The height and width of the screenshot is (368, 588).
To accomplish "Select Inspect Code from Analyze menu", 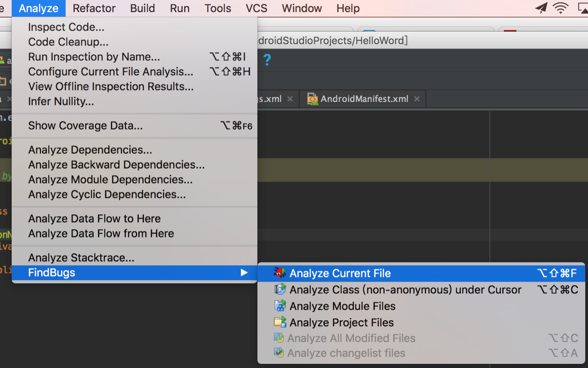I will [66, 27].
